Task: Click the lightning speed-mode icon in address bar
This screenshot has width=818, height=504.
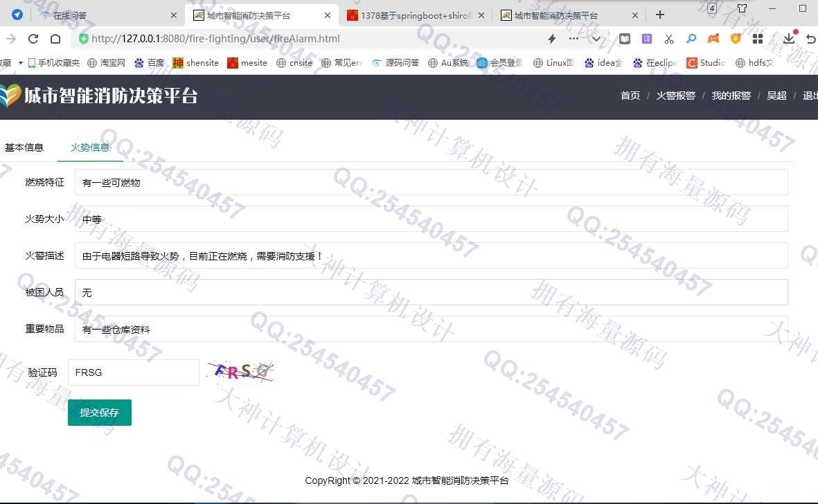Action: point(551,39)
